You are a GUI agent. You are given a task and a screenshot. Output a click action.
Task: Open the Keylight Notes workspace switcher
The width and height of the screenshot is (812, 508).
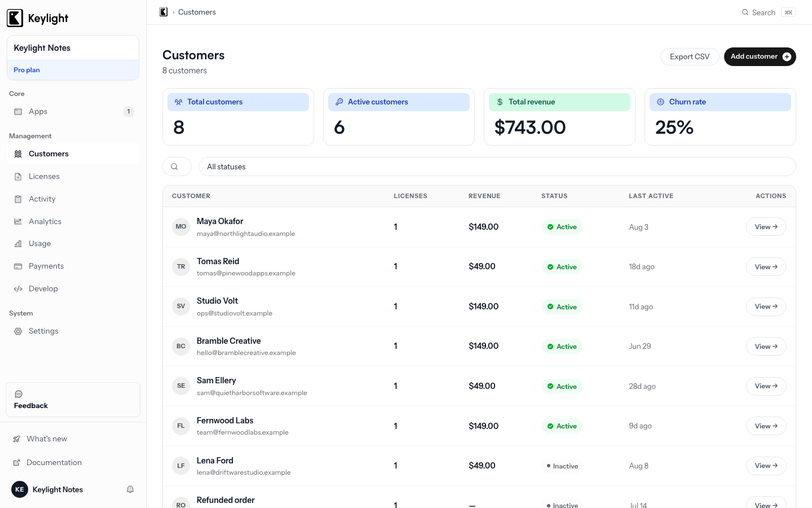(73, 48)
